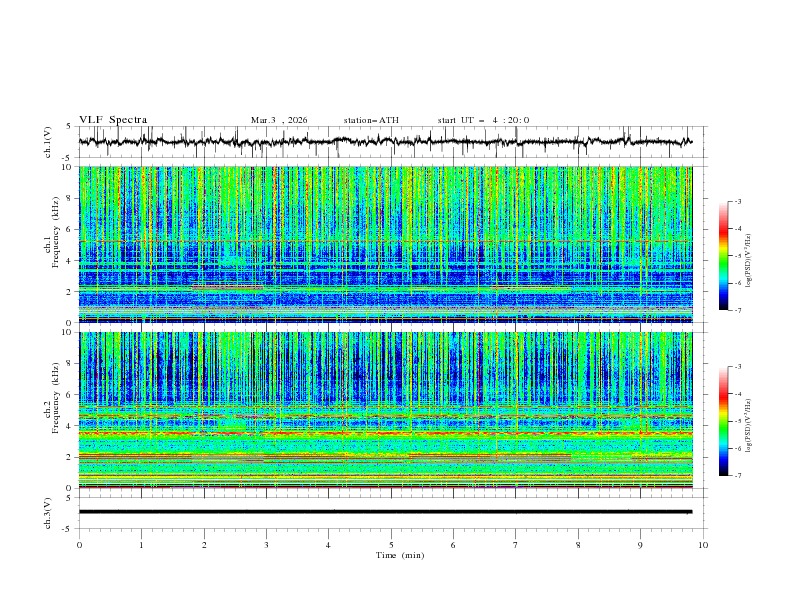Click the time axis tick label "7"
The height and width of the screenshot is (612, 792).
click(516, 545)
